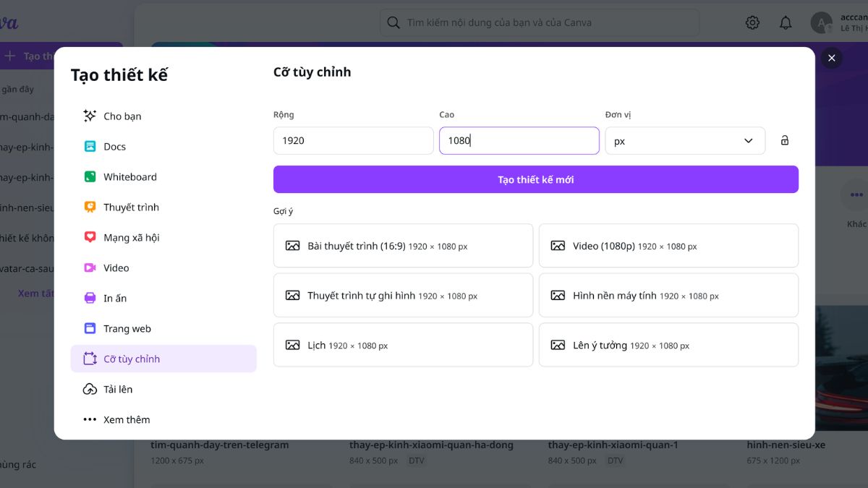Viewport: 868px width, 488px height.
Task: Click the account avatar icon
Action: pyautogui.click(x=822, y=23)
